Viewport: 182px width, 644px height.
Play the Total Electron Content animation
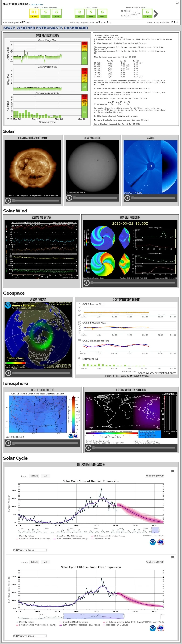[x=8, y=443]
